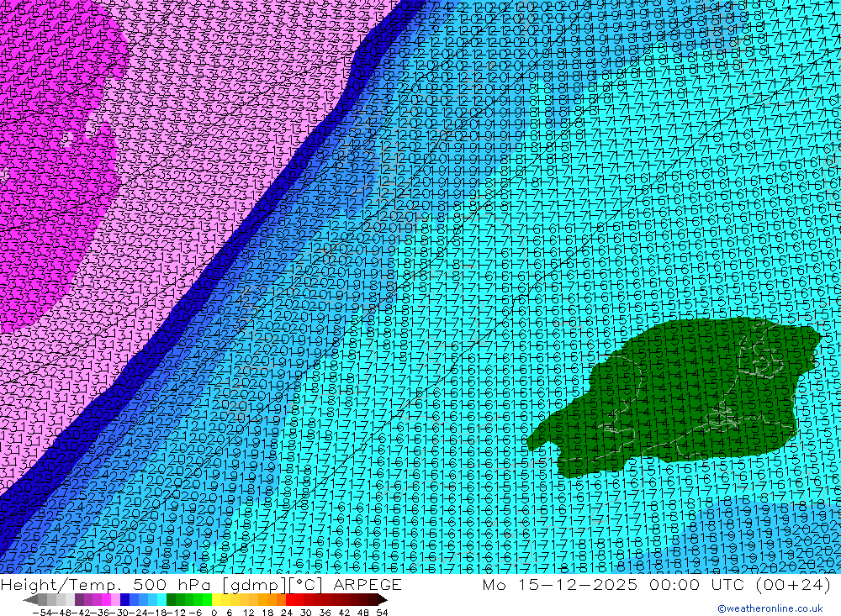Click the dark blue -30 legend swatch
The width and height of the screenshot is (841, 616).
(x=124, y=599)
